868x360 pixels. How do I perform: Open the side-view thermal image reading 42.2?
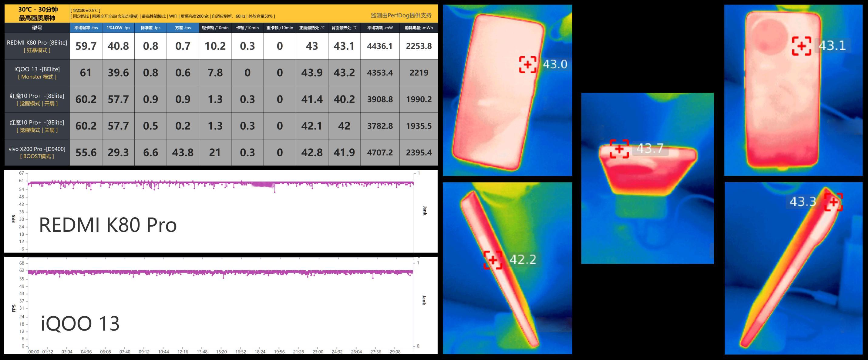pos(507,268)
